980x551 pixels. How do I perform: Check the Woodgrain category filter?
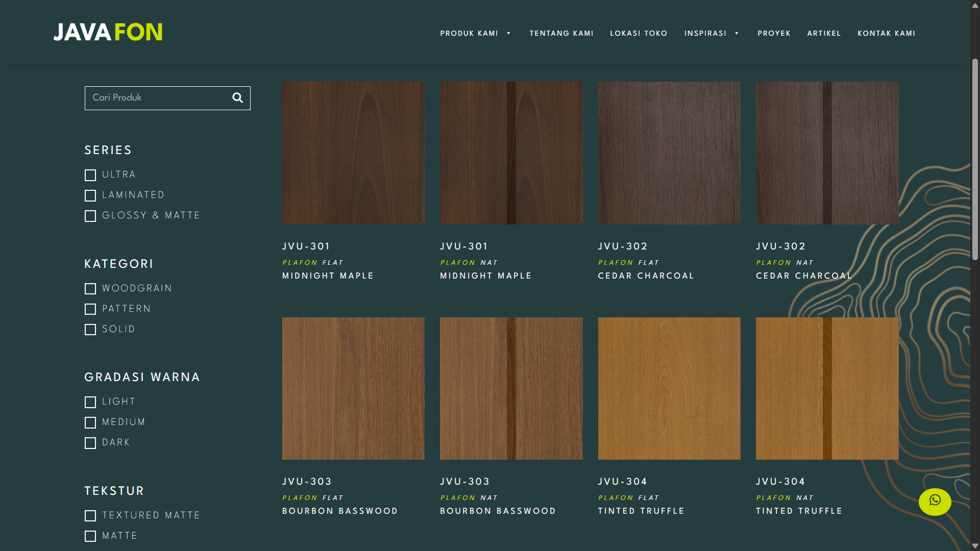[x=90, y=289]
